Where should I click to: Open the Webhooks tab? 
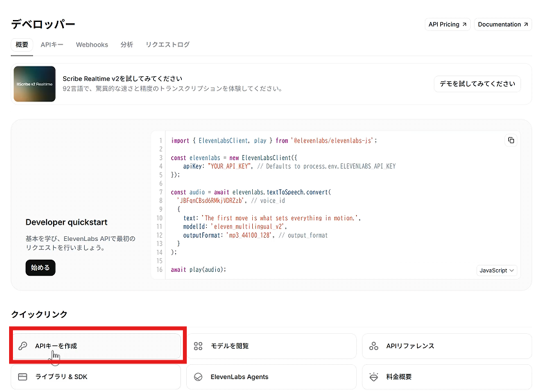click(92, 45)
